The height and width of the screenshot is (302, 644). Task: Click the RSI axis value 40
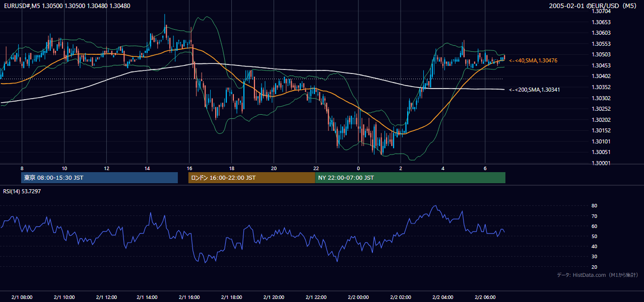coord(595,246)
